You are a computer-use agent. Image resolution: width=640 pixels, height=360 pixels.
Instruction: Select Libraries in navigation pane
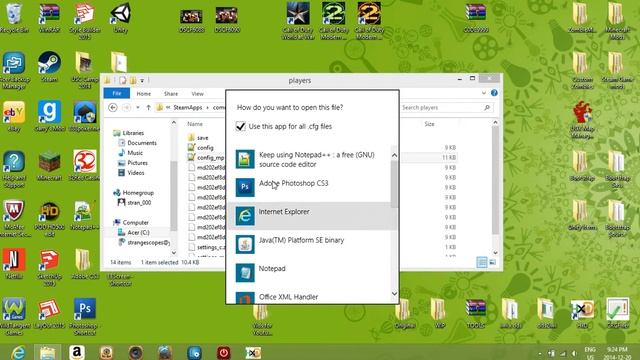(x=133, y=133)
